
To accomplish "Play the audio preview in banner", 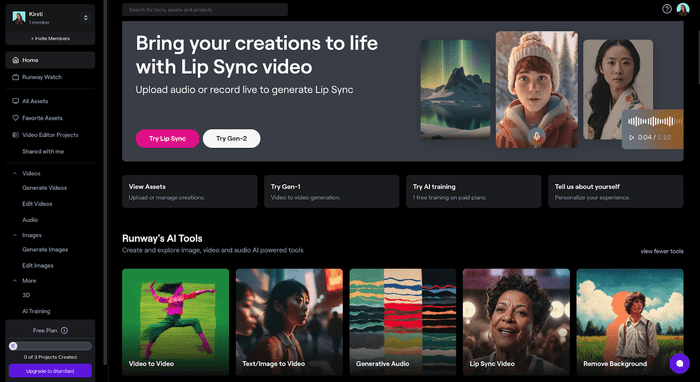I will (631, 137).
